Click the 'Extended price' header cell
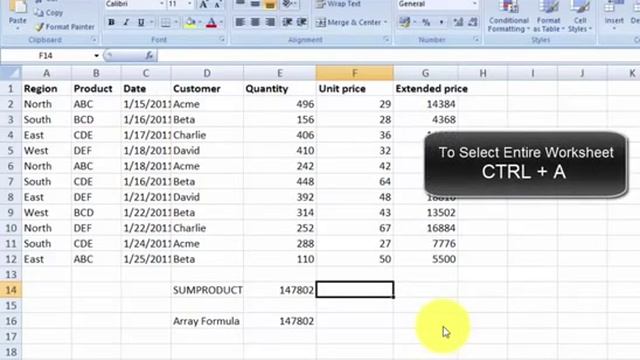The width and height of the screenshot is (640, 360). pyautogui.click(x=426, y=89)
